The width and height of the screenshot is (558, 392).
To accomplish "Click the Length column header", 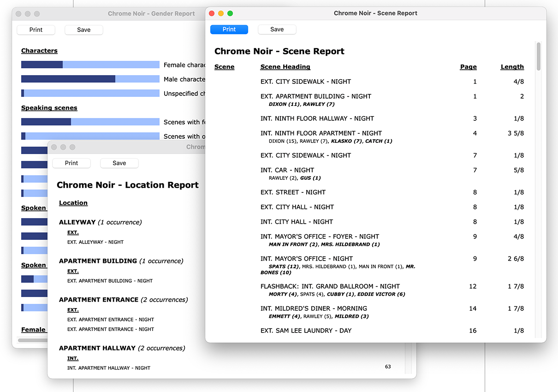I will 512,67.
